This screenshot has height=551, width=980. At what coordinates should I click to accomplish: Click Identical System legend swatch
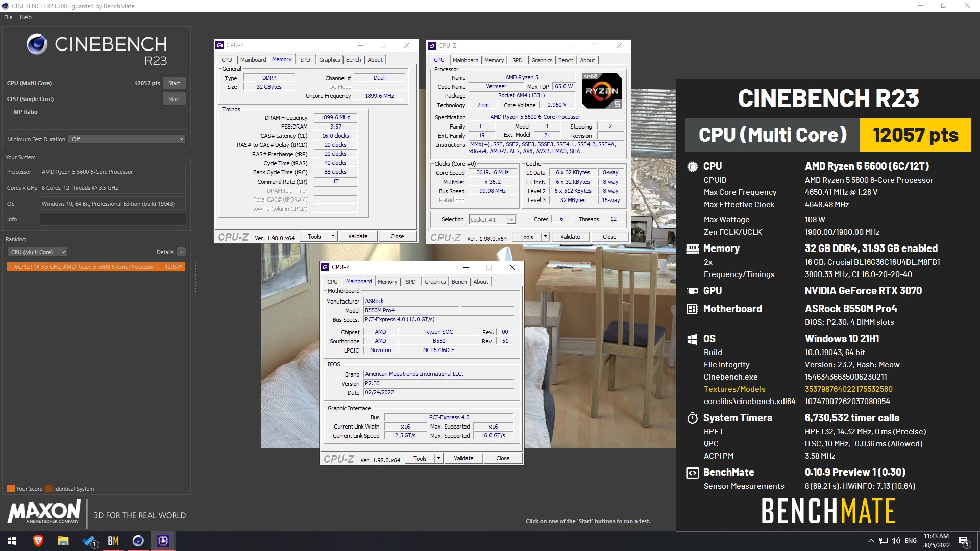48,489
